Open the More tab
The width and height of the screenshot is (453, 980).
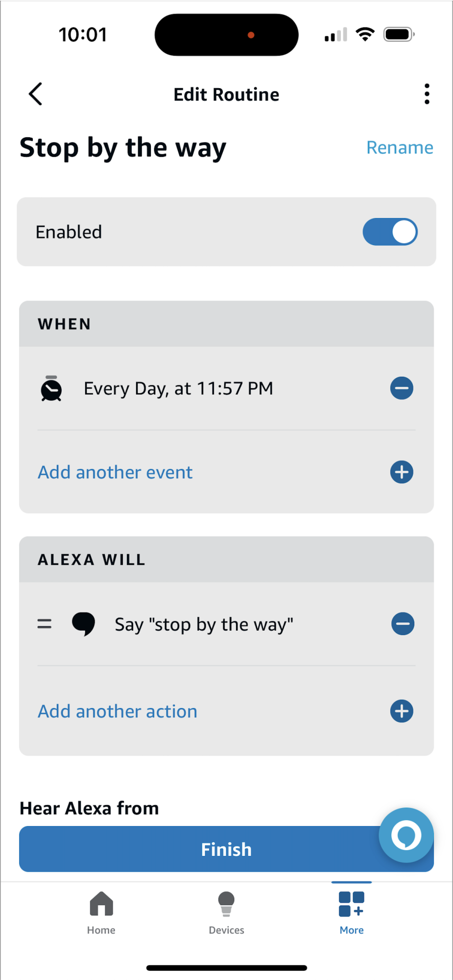click(352, 913)
